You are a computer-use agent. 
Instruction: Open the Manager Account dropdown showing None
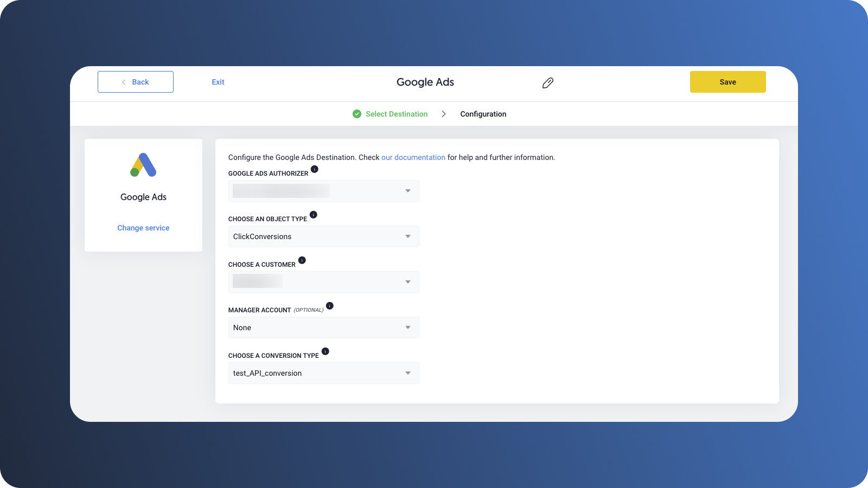(324, 328)
